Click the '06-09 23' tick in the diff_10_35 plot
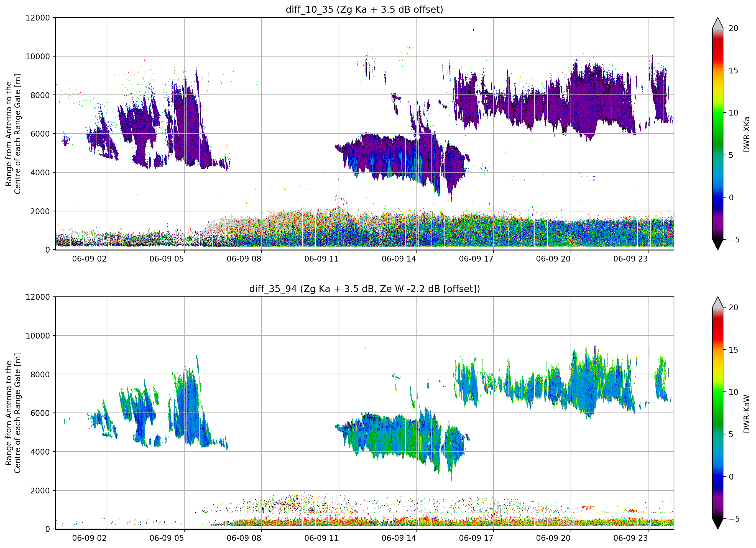756x548 pixels. pyautogui.click(x=631, y=259)
